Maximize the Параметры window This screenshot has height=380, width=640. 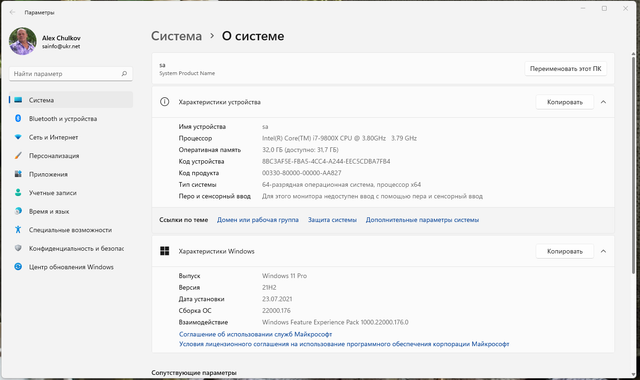[604, 9]
